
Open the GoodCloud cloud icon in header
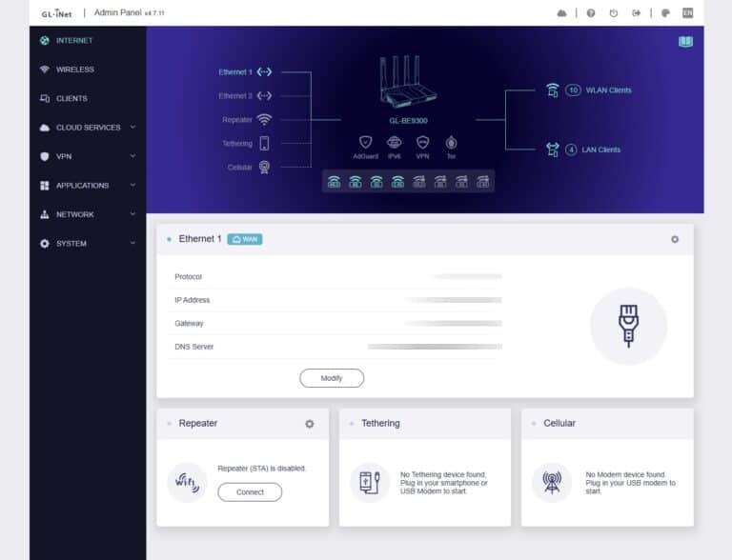tap(561, 13)
